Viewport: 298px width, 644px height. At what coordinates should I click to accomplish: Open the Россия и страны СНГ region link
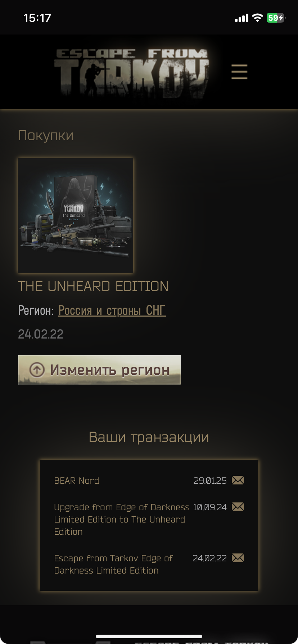coord(112,310)
